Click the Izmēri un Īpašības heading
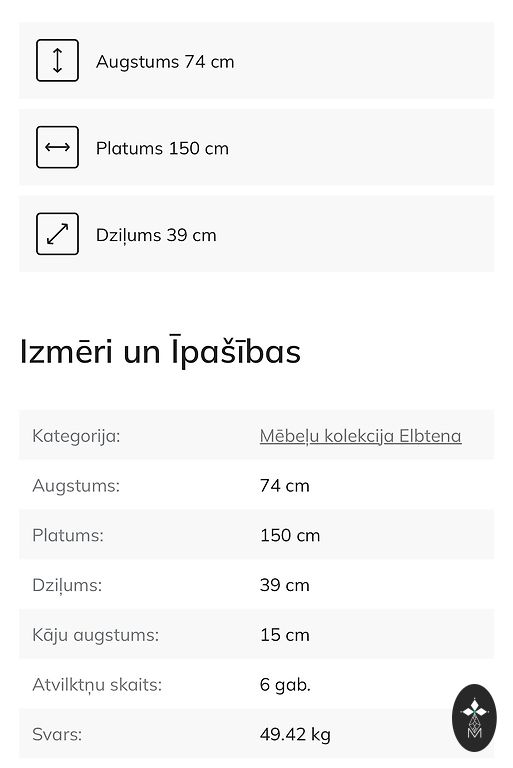513x768 pixels. 160,352
